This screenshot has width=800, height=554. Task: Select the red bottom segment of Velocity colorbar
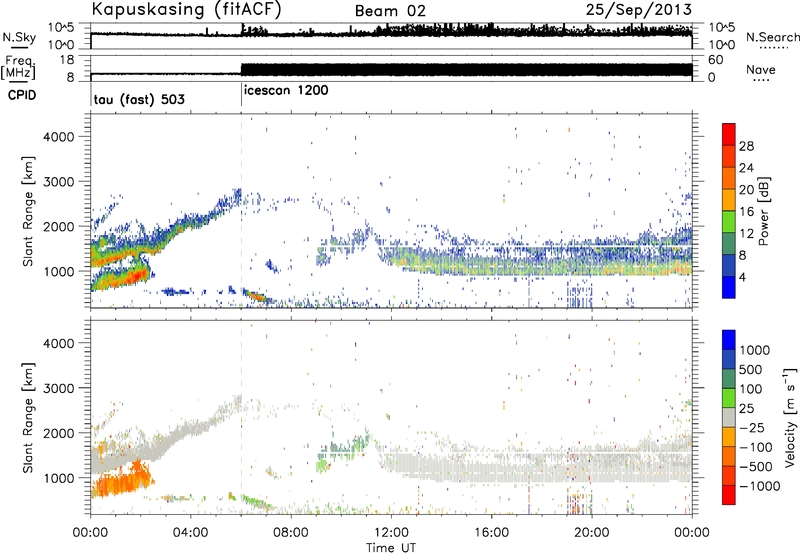[x=729, y=495]
